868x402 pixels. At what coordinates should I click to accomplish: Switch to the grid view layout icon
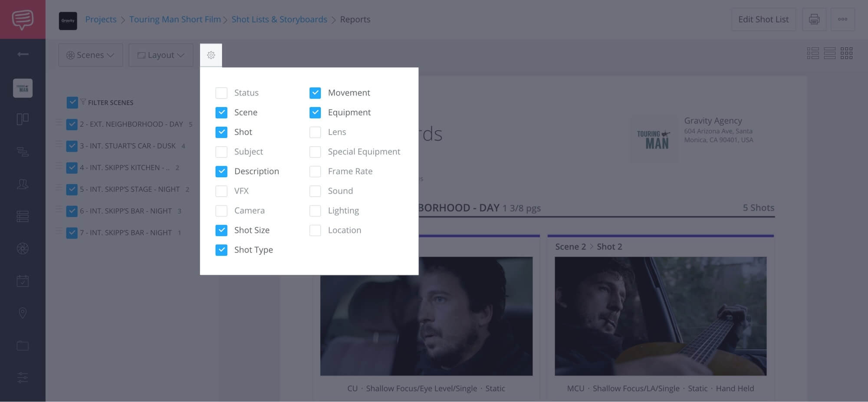click(x=846, y=53)
